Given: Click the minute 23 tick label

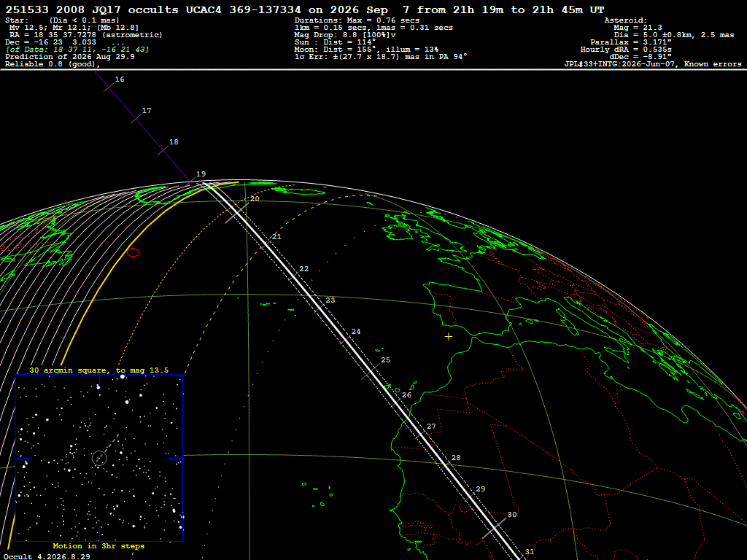Looking at the screenshot, I should tap(330, 300).
